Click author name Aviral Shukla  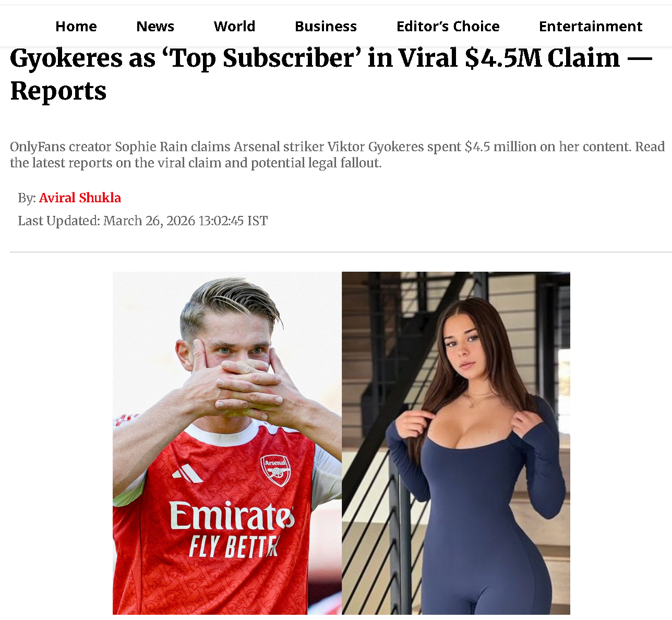(80, 198)
